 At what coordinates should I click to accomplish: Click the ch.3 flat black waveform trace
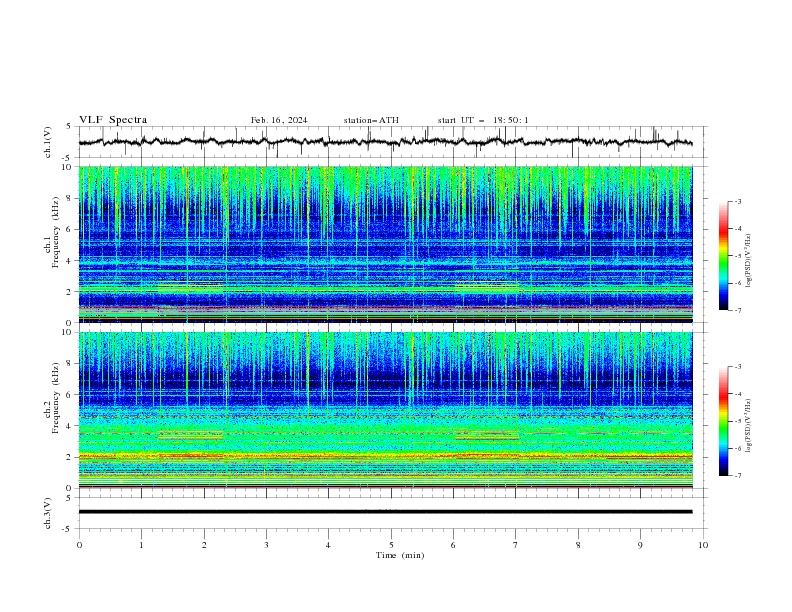[x=386, y=512]
